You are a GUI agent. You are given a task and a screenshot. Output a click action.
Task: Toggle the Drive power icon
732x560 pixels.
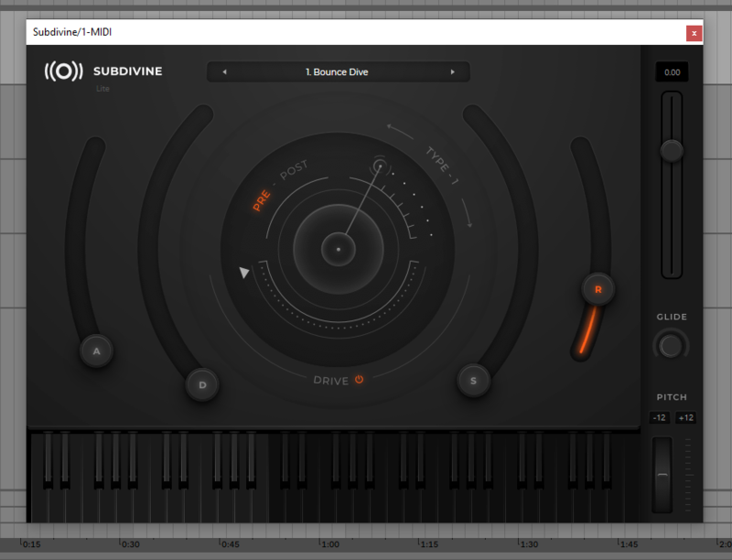pos(359,380)
